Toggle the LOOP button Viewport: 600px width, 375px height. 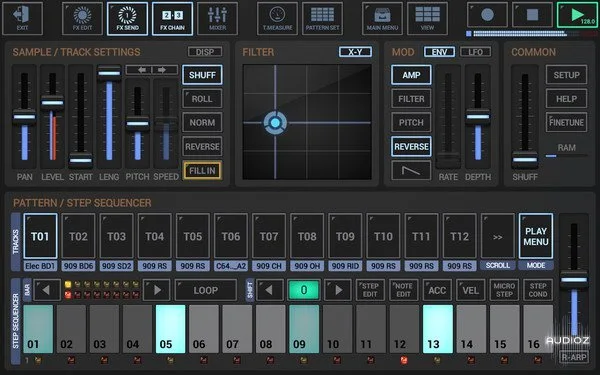pyautogui.click(x=205, y=290)
